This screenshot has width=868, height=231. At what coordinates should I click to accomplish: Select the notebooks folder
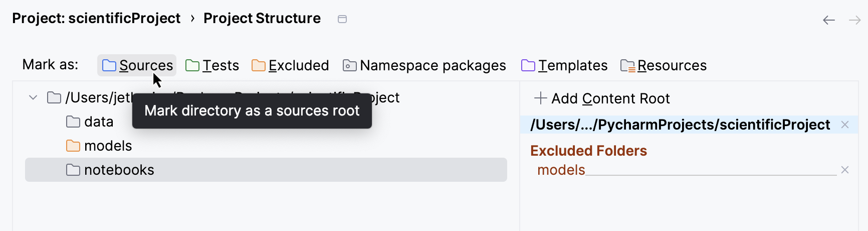pos(119,170)
